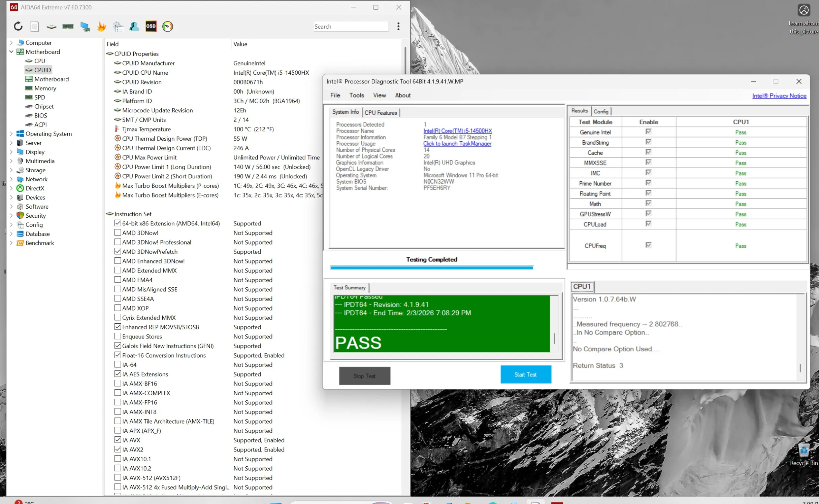Open the Tools menu in Intel Diagnostic Tool
This screenshot has height=504, width=819.
pos(356,95)
